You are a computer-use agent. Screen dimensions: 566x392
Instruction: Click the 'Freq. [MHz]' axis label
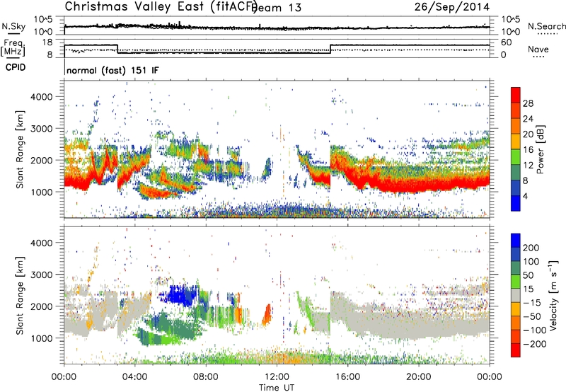click(x=13, y=48)
